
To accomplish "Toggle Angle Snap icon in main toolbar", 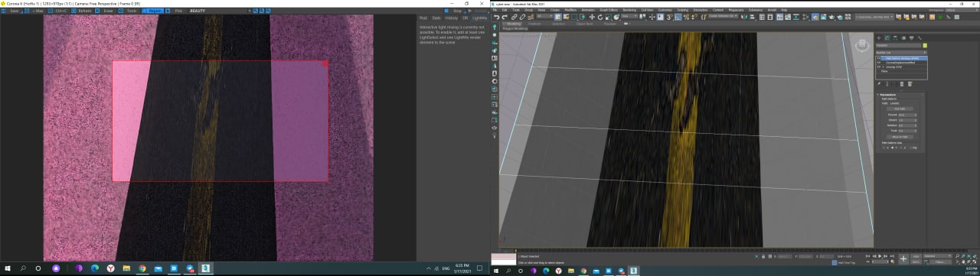I will (x=678, y=17).
